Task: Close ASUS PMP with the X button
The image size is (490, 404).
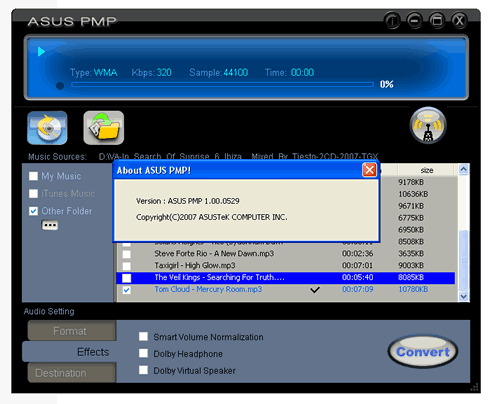Action: pyautogui.click(x=459, y=21)
